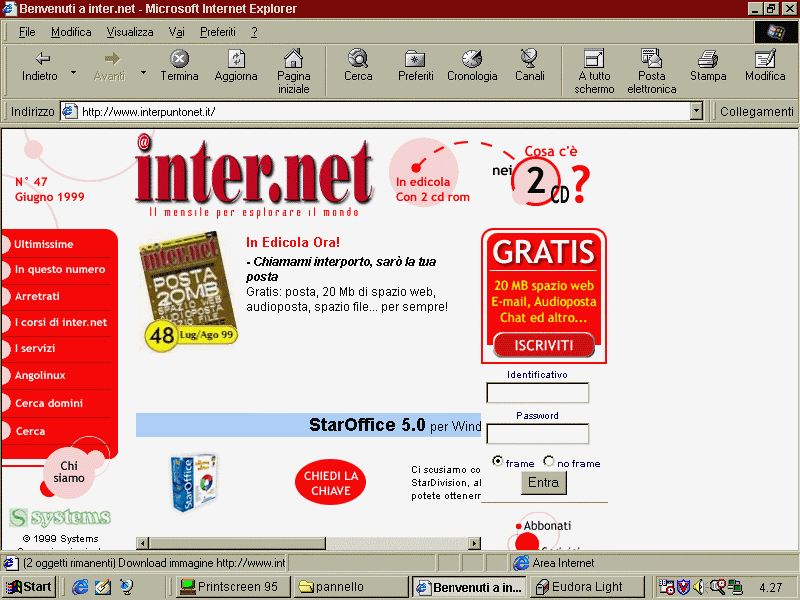Click the magnifier tray icon

pyautogui.click(x=717, y=587)
